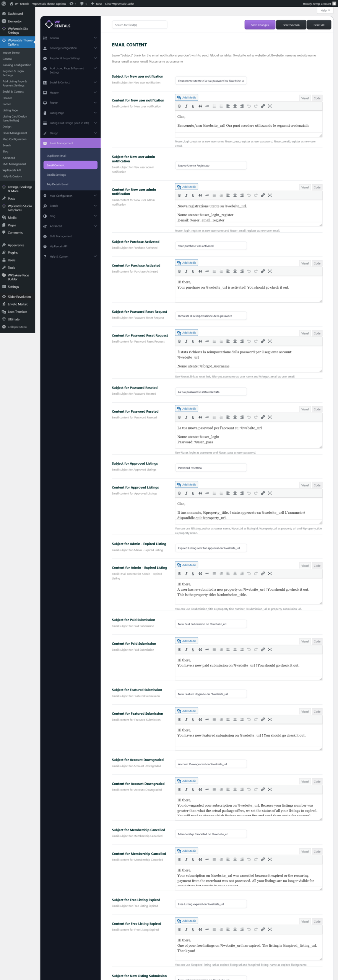338x980 pixels.
Task: Open the Help dropdown at top right
Action: (325, 10)
